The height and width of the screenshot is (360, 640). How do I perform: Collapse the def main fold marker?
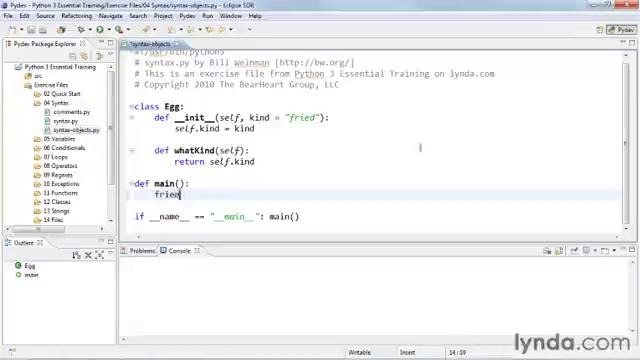click(x=131, y=184)
